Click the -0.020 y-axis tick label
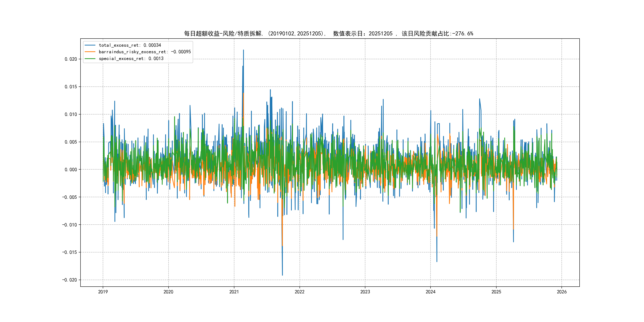This screenshot has width=644, height=322. (70, 280)
